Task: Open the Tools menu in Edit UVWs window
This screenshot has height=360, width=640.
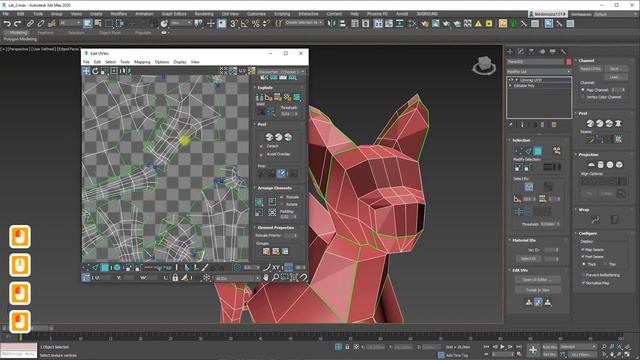Action: point(125,62)
